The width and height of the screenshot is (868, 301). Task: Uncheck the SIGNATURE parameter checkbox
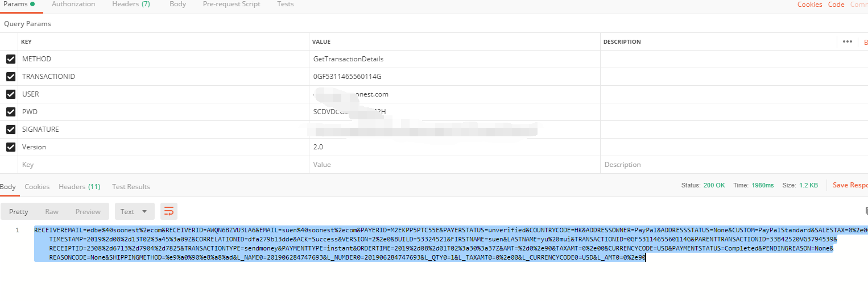tap(10, 129)
